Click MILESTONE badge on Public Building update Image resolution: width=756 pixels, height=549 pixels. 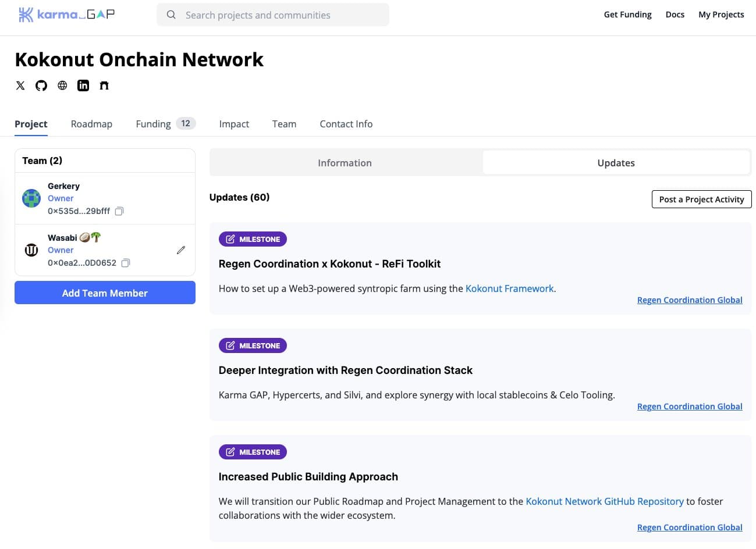[253, 452]
